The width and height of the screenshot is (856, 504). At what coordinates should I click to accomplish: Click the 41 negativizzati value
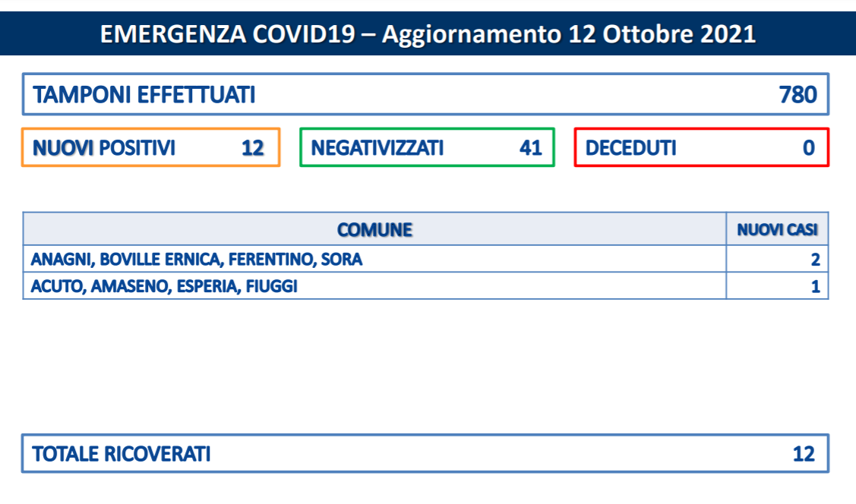click(x=531, y=148)
